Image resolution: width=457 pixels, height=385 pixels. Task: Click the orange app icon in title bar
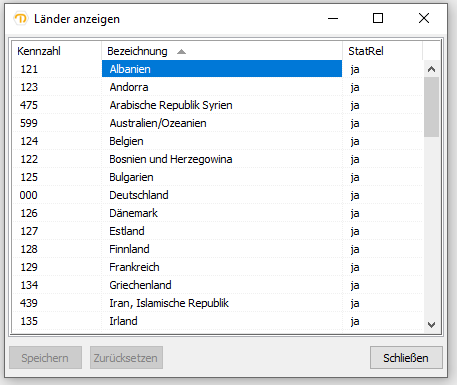[x=21, y=19]
